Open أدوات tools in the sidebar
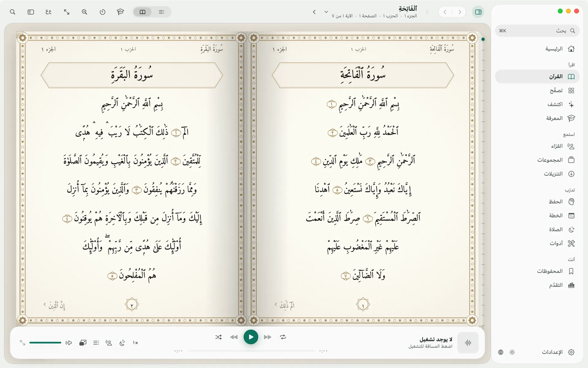This screenshot has width=588, height=368. (537, 243)
